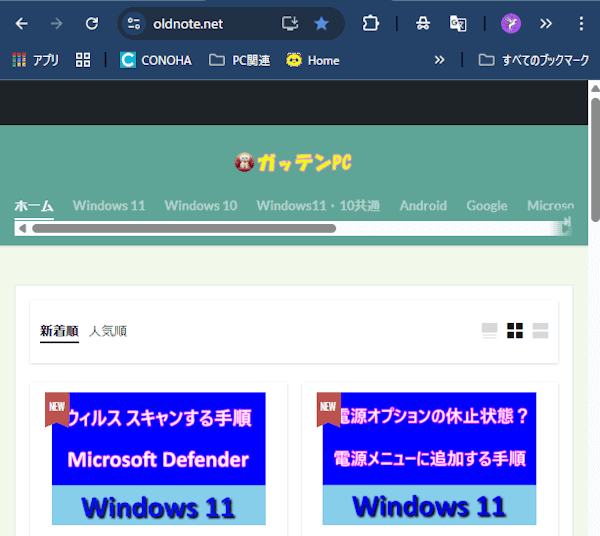The height and width of the screenshot is (536, 600).
Task: Open the Google navigation tab
Action: tap(487, 206)
